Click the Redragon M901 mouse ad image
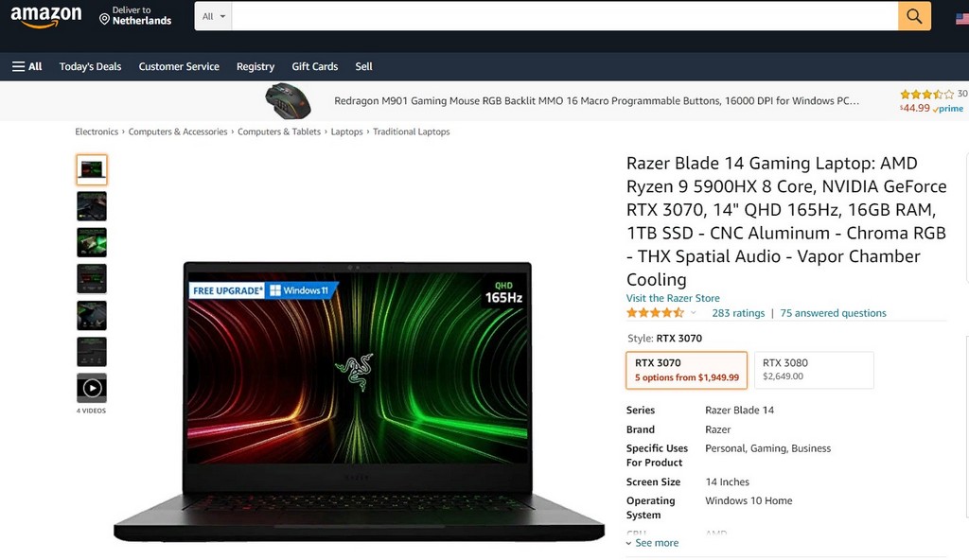This screenshot has height=560, width=969. (288, 101)
